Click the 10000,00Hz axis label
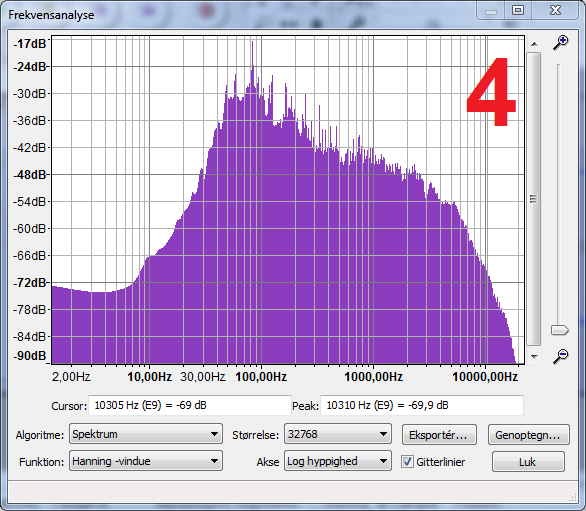586x511 pixels. coord(485,377)
